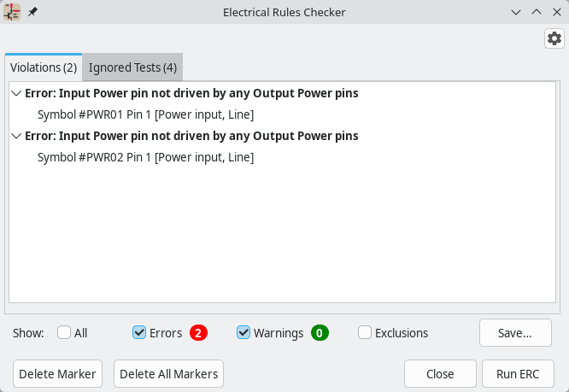Click the pin window icon in title bar
The width and height of the screenshot is (569, 392).
pos(32,13)
